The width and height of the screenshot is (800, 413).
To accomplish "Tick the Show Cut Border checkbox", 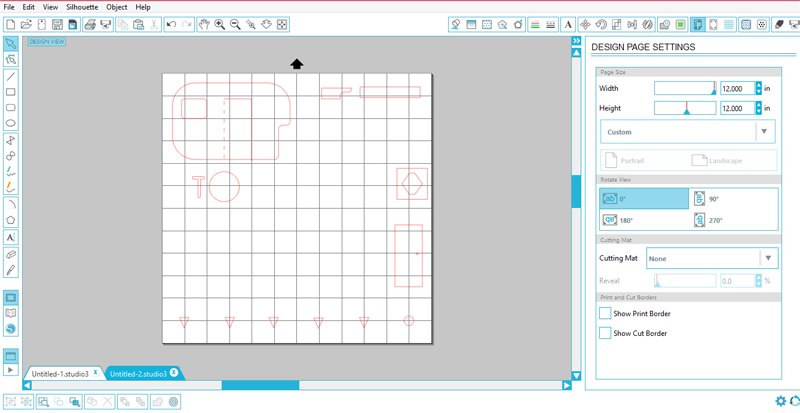I will [x=605, y=333].
